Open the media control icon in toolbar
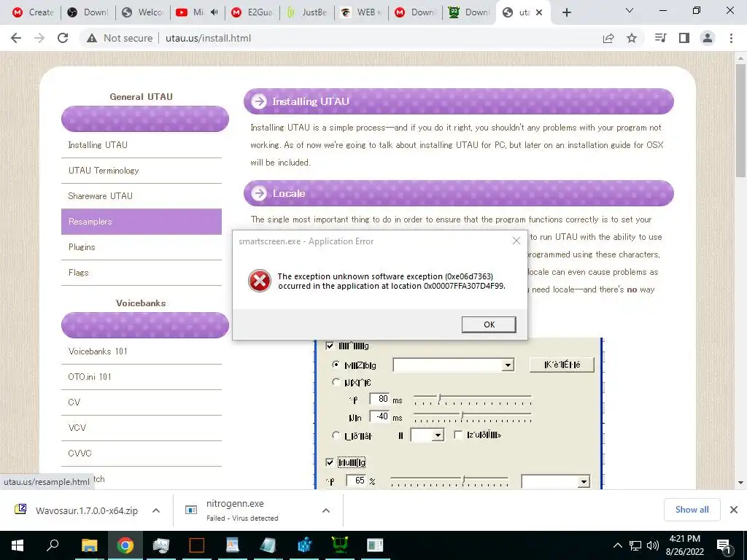The width and height of the screenshot is (747, 560). (660, 38)
